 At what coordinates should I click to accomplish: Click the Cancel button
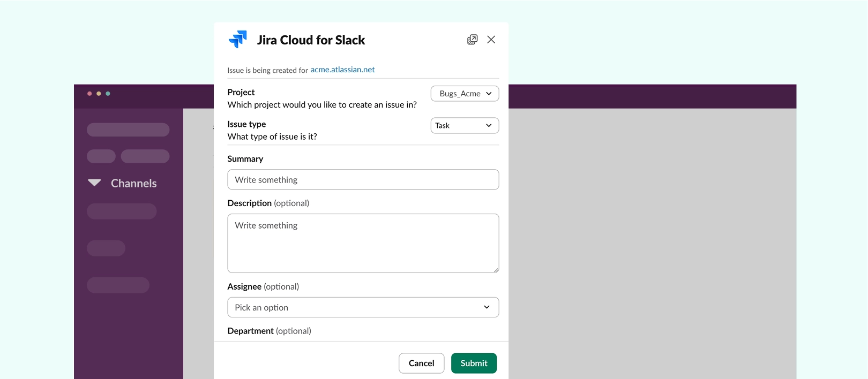pyautogui.click(x=421, y=363)
